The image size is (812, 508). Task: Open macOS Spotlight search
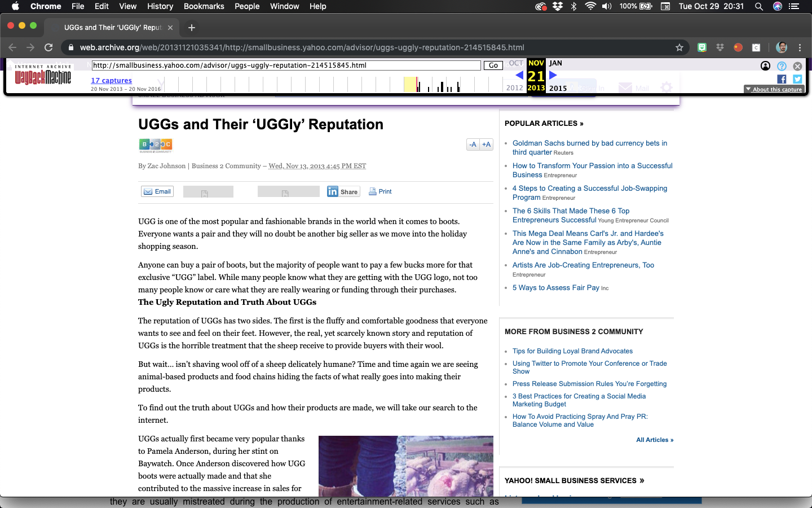click(x=759, y=6)
